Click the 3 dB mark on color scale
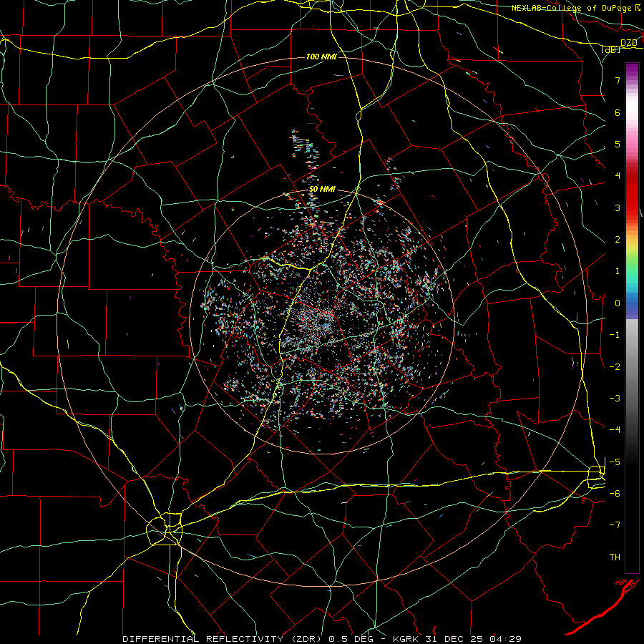 coord(618,208)
